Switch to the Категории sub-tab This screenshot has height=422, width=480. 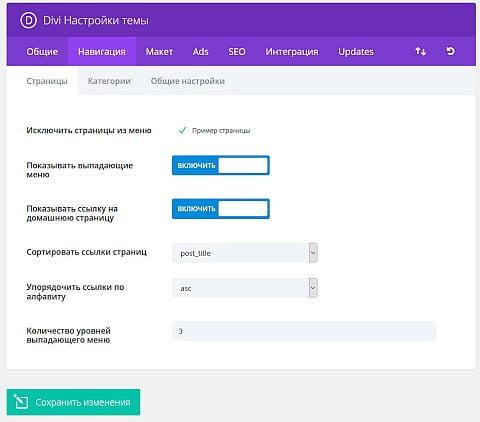click(x=109, y=81)
